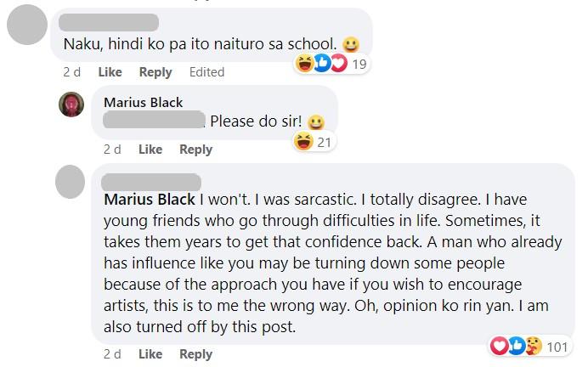Reply to the 'Please do sir!' comment
Viewport: 588px width, 367px height.
[196, 150]
